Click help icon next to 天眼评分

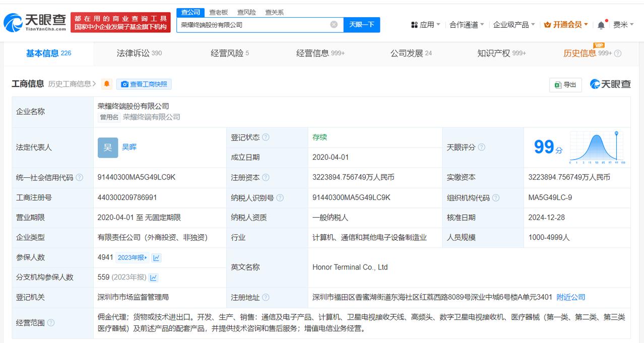point(481,148)
